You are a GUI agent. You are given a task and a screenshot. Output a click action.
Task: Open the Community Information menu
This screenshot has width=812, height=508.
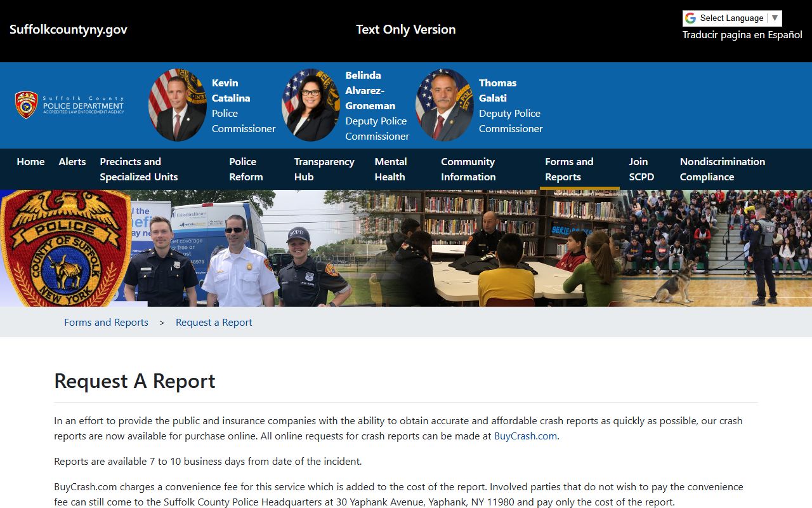(x=468, y=170)
